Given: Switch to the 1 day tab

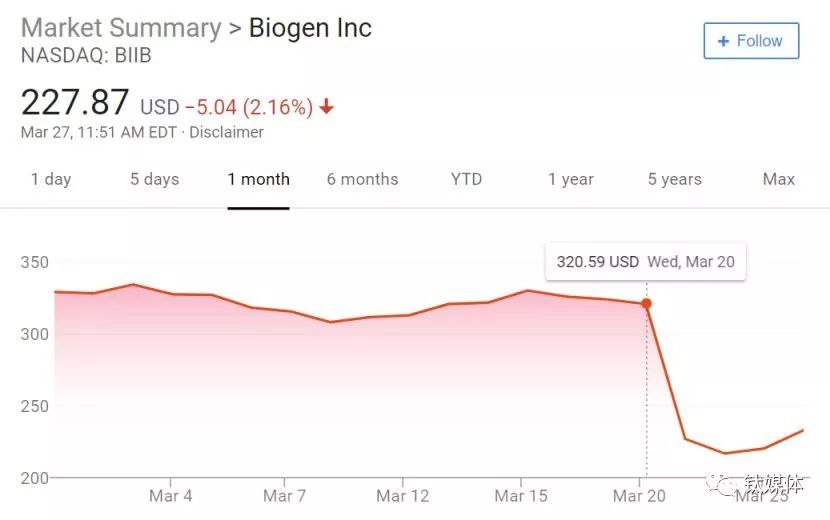Looking at the screenshot, I should point(51,180).
